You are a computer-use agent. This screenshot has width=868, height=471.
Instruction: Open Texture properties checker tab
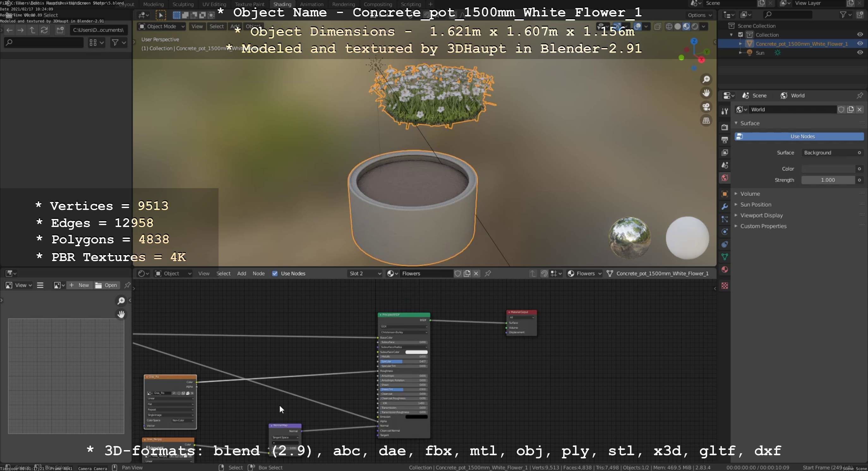click(725, 286)
